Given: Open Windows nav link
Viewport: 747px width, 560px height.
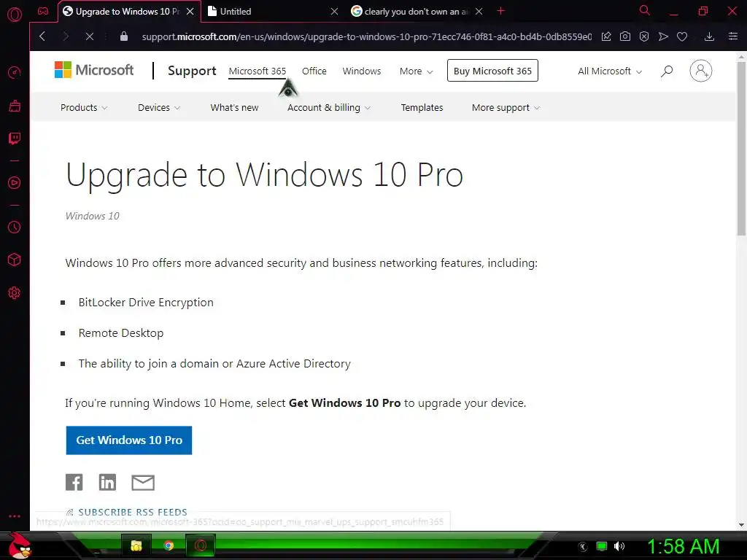Looking at the screenshot, I should click(362, 71).
